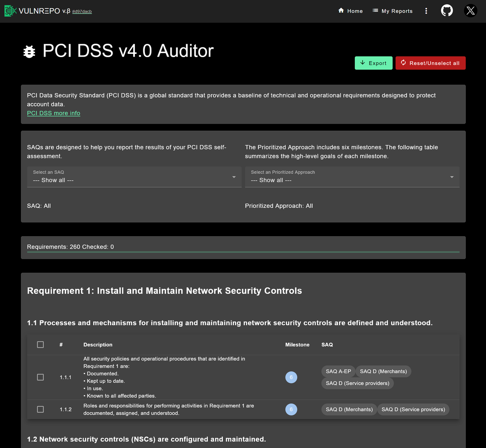Click SAQ D (Service providers) chip in row 1.1.1
This screenshot has height=448, width=486.
click(358, 383)
